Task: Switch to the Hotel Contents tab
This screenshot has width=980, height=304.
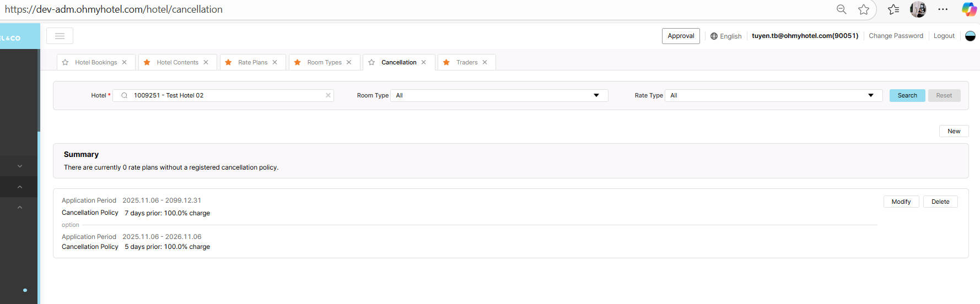Action: (x=177, y=62)
